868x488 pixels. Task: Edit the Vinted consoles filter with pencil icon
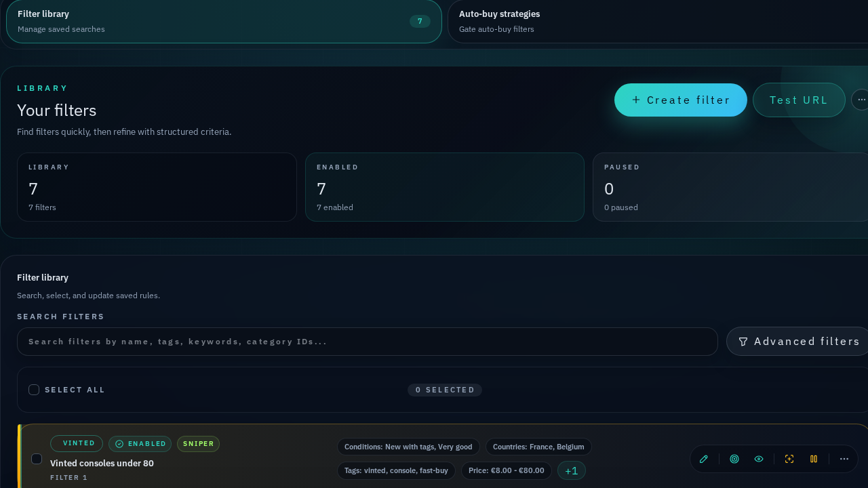(703, 459)
